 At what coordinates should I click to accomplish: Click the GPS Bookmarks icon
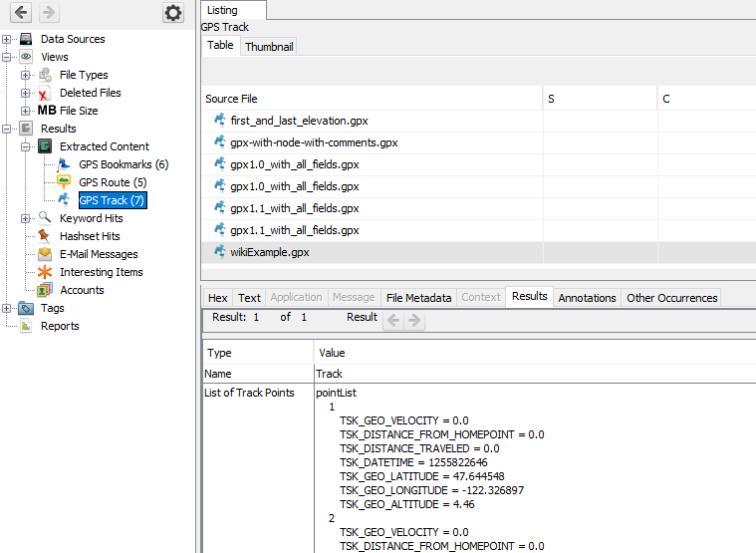(64, 164)
